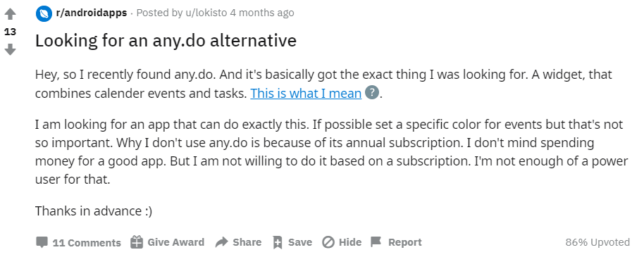Click the question mark icon beside the link
This screenshot has height=257, width=644.
[372, 92]
